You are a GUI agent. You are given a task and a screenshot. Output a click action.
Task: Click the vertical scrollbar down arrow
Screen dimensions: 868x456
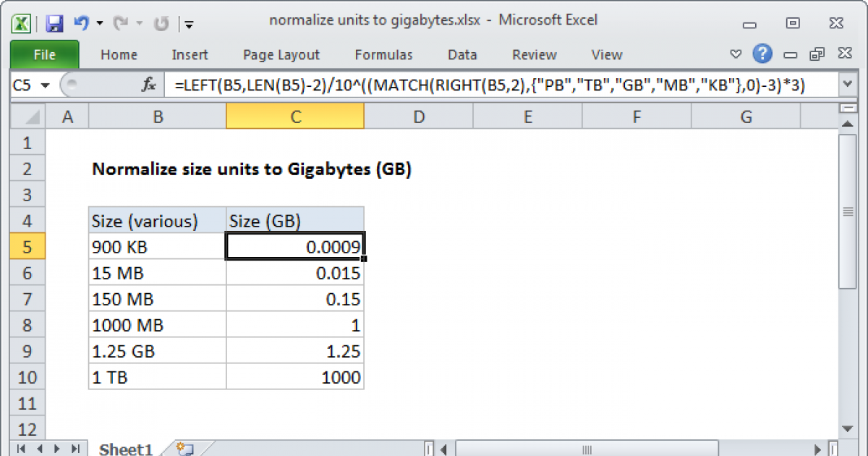848,429
